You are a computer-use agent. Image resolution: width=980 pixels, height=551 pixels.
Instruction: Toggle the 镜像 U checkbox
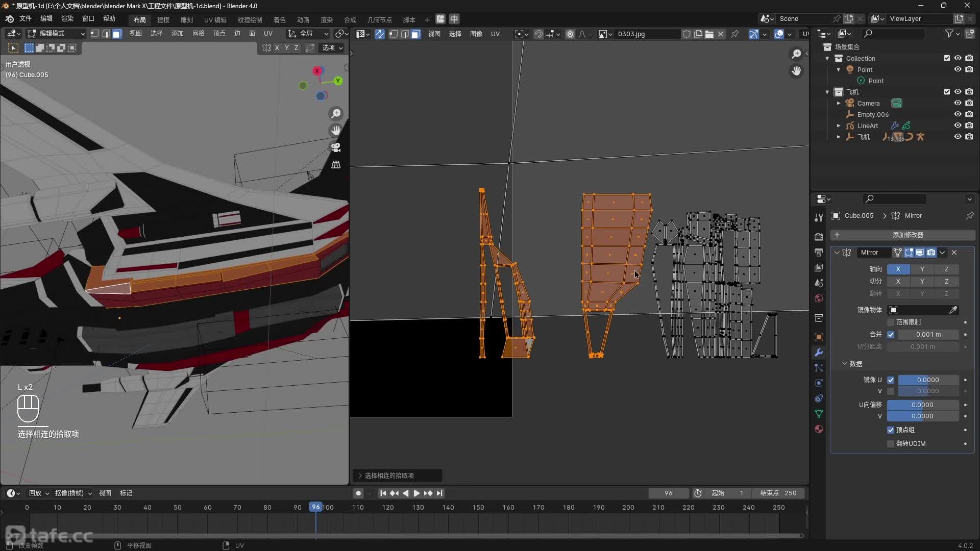tap(891, 380)
